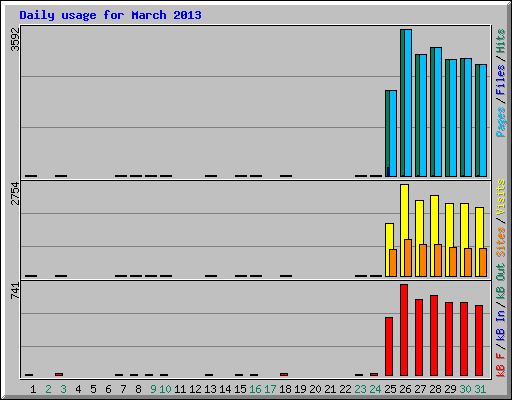Click green weekend day label 31
512x400 pixels.
tap(480, 389)
